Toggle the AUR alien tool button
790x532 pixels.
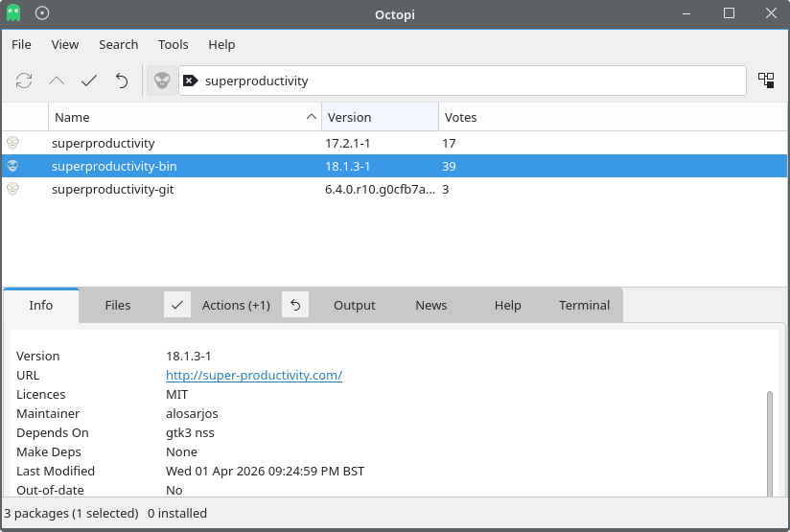(x=162, y=81)
